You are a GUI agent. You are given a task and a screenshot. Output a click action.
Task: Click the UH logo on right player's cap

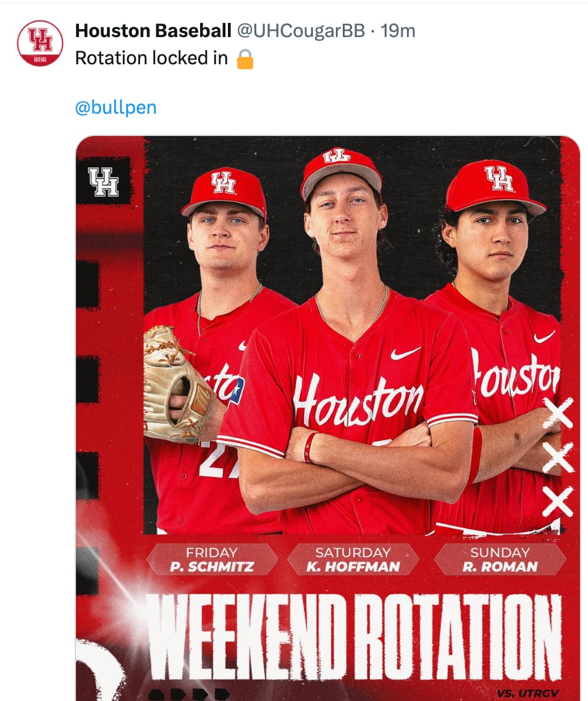498,178
